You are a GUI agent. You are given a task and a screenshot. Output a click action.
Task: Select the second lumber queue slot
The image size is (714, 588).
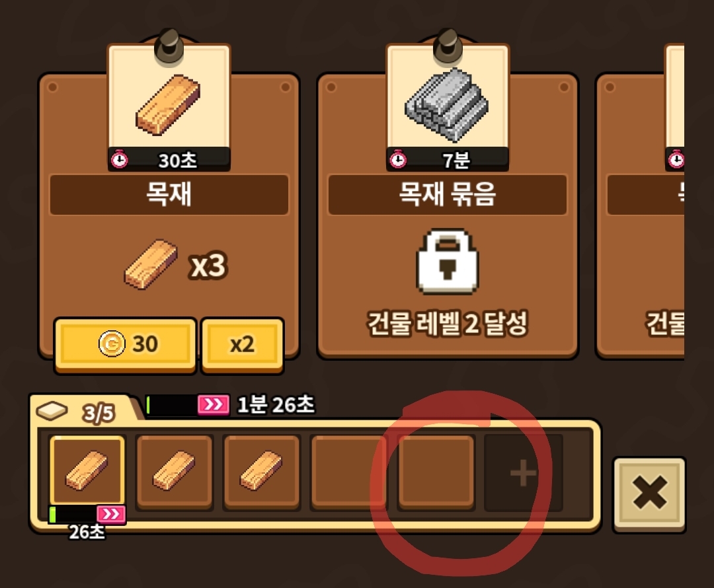pyautogui.click(x=175, y=472)
